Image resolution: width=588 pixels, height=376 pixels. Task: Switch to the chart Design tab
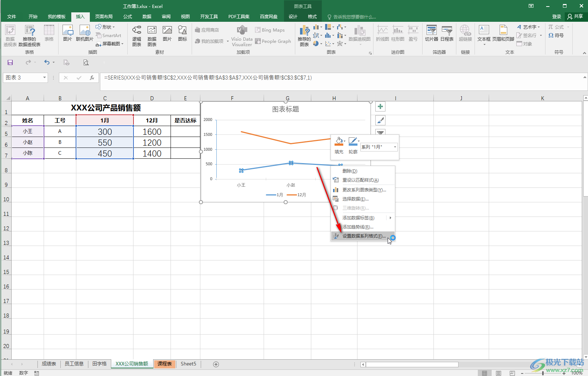click(x=293, y=17)
